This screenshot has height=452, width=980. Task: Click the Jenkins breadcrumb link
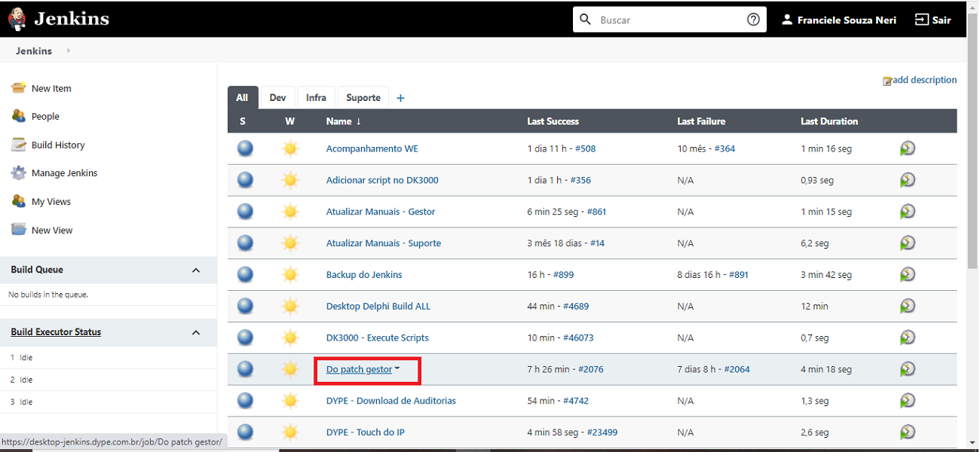pyautogui.click(x=34, y=50)
